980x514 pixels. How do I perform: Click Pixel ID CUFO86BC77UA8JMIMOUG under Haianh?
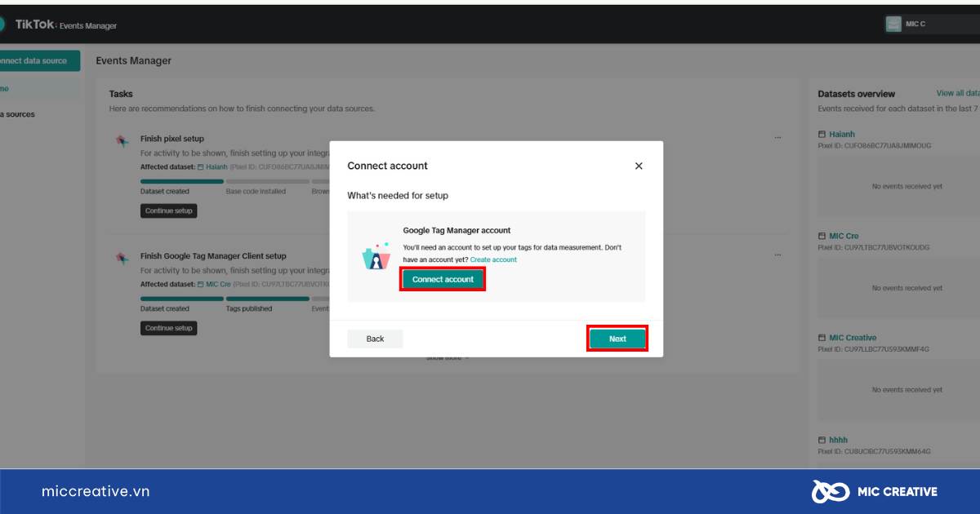coord(875,145)
